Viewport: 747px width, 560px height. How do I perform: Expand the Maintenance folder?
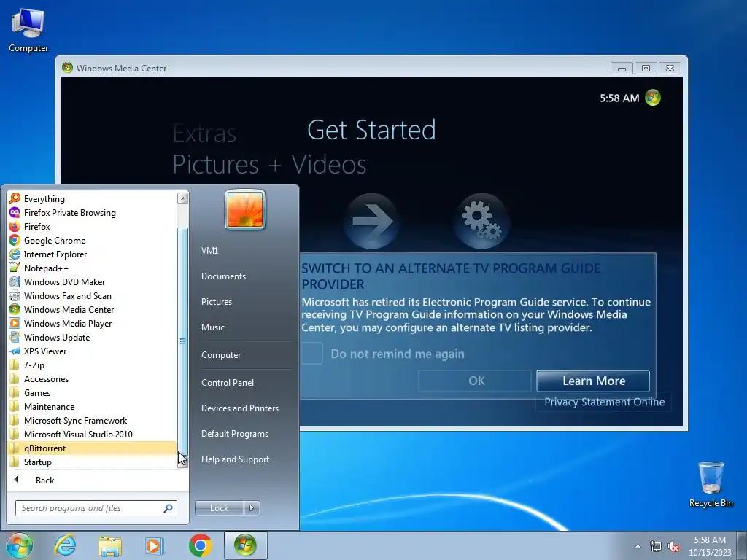91,407
